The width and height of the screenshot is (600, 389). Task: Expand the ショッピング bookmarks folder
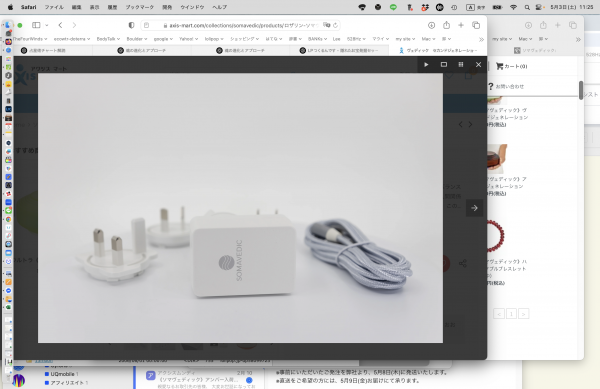click(x=244, y=39)
